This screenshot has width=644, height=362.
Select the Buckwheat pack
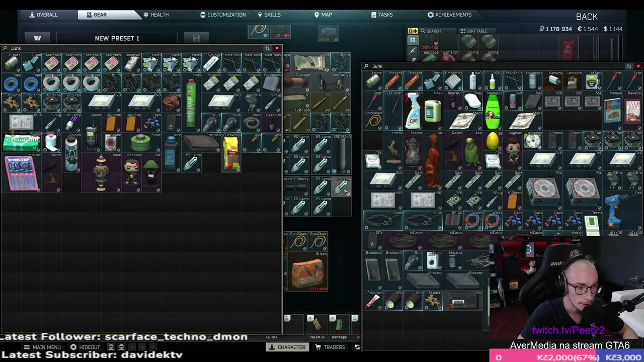(x=231, y=153)
